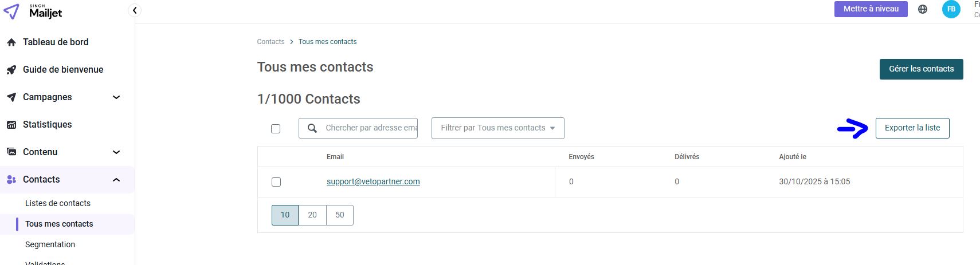Open the language globe icon
Image resolution: width=980 pixels, height=265 pixels.
(923, 9)
